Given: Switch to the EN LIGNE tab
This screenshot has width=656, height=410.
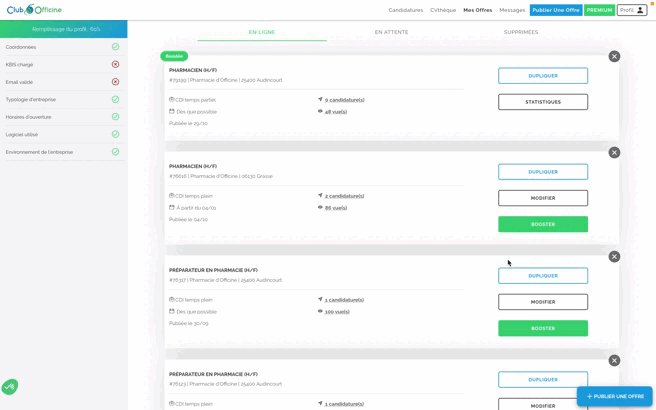Looking at the screenshot, I should (x=262, y=32).
